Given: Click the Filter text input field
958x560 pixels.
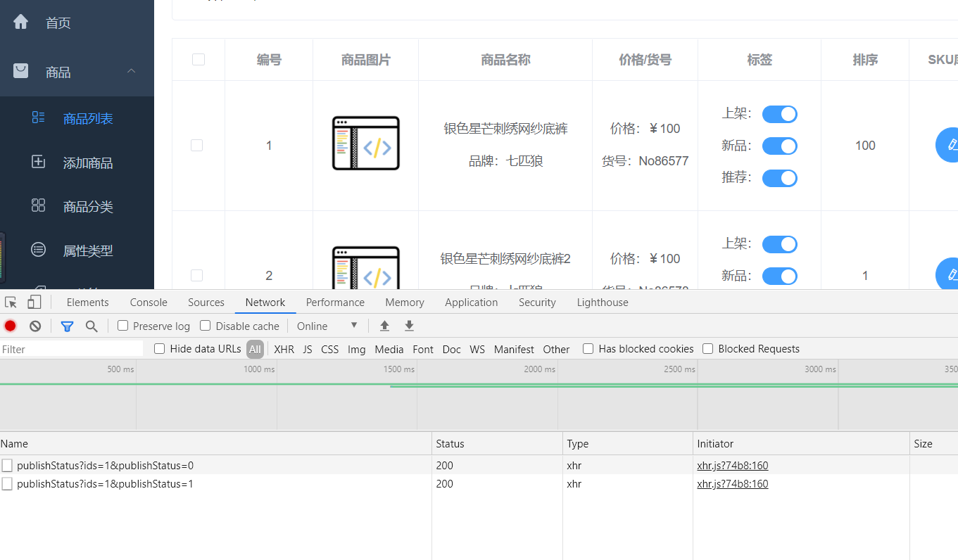Looking at the screenshot, I should pos(71,349).
